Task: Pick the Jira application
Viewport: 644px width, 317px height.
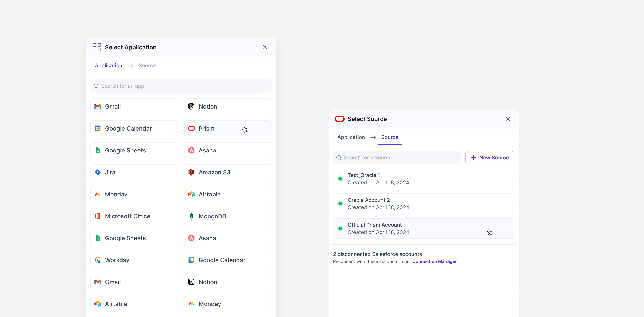Action: pyautogui.click(x=134, y=172)
